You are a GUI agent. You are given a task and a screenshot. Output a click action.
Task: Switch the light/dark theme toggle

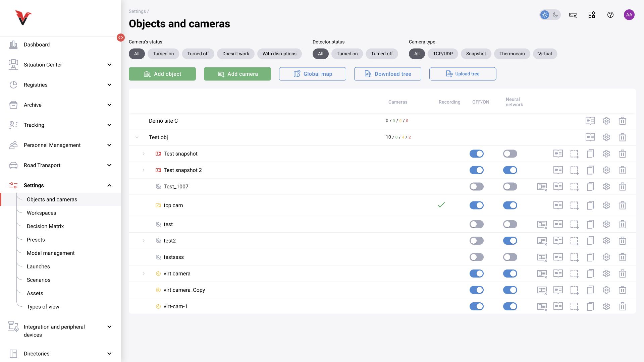550,15
